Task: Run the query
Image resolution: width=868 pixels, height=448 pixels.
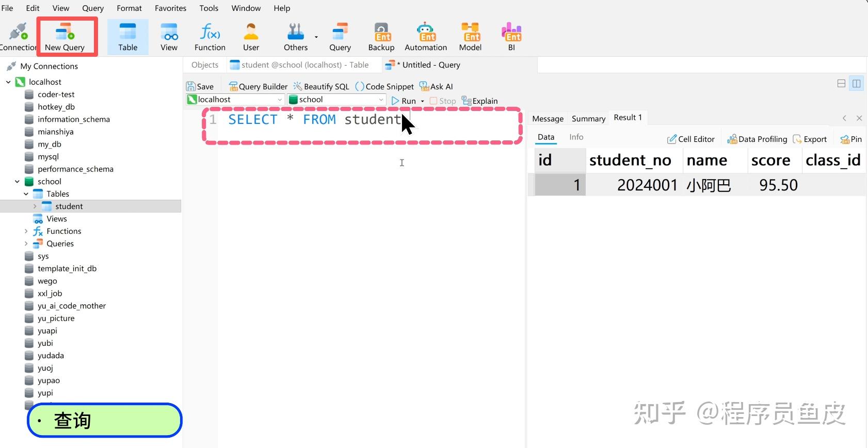Action: coord(404,101)
